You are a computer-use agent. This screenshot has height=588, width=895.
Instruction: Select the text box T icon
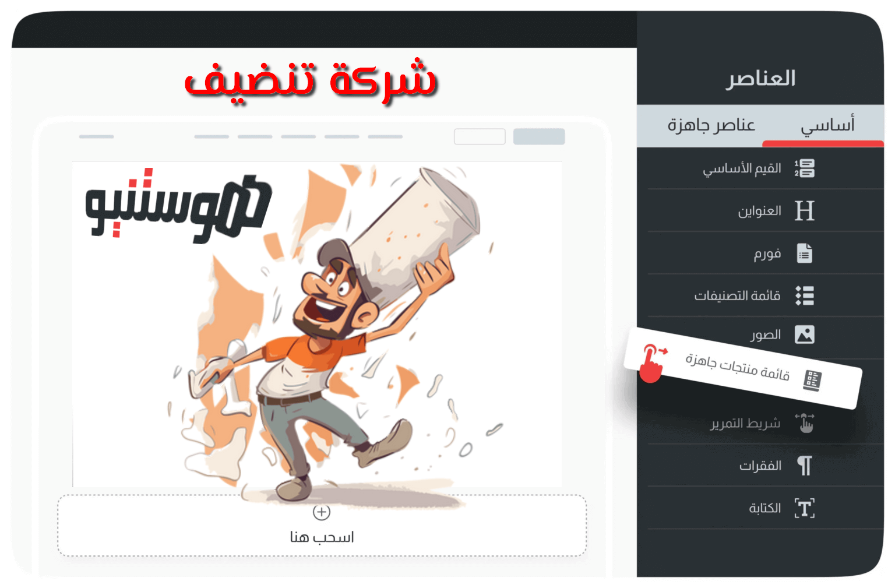tap(805, 508)
